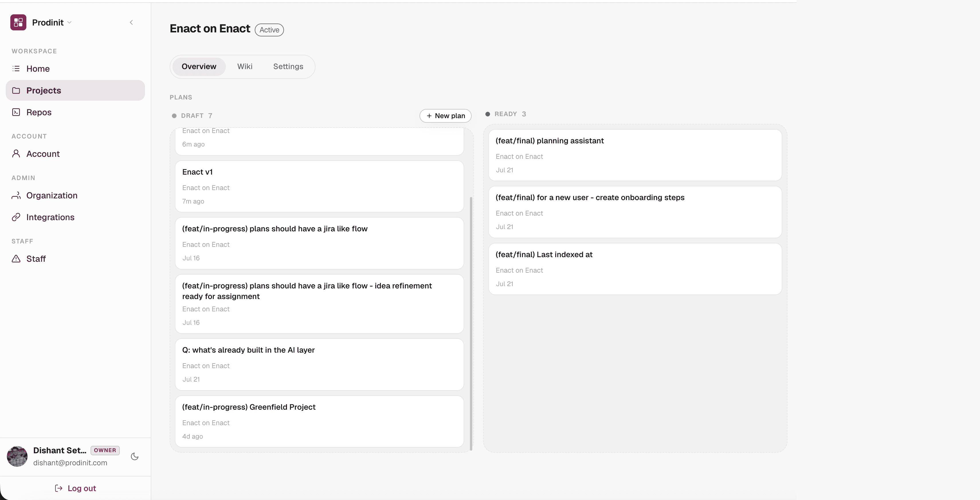Open the 'idea refinement ready for assignment' plan
980x500 pixels.
pyautogui.click(x=319, y=304)
